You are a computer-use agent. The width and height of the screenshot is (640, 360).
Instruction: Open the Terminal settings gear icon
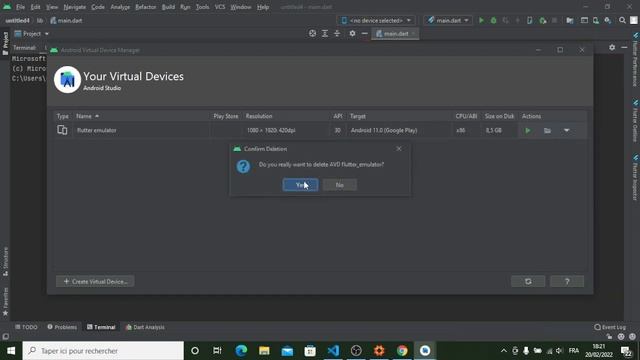click(612, 47)
